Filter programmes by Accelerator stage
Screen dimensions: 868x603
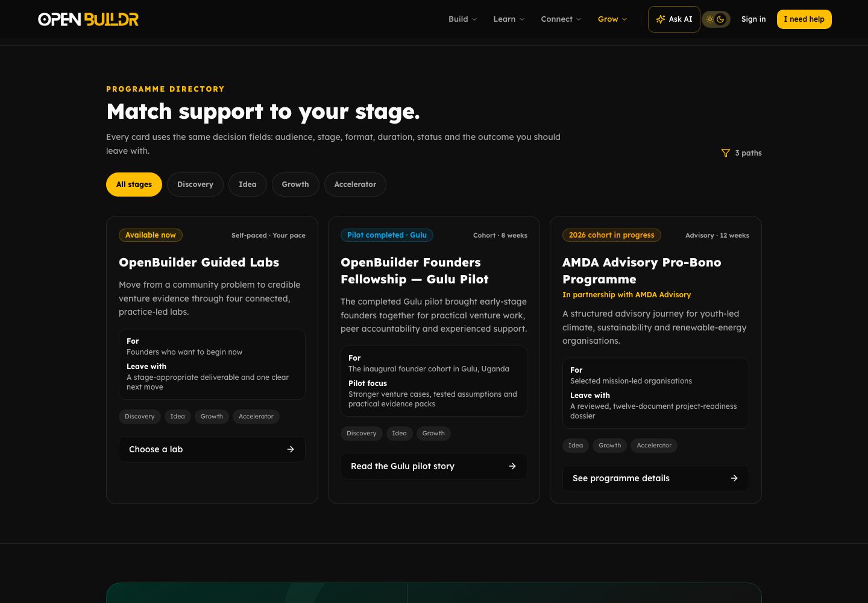355,185
